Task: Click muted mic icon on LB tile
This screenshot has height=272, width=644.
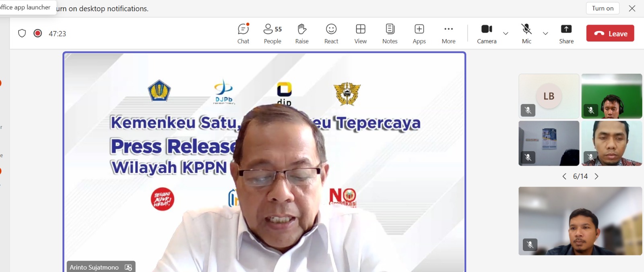Action: (528, 110)
